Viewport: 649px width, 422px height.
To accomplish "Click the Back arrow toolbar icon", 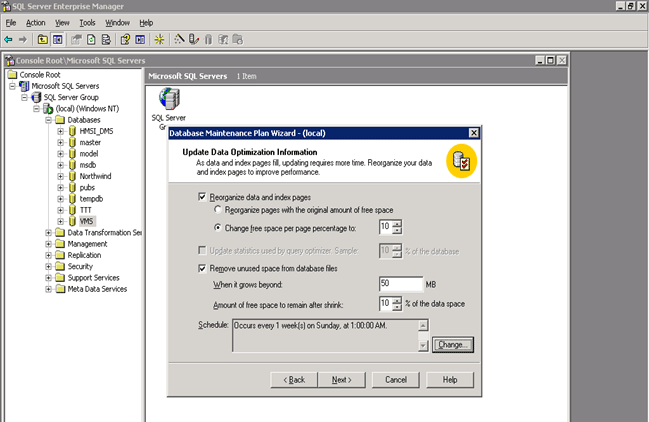I will pyautogui.click(x=8, y=40).
